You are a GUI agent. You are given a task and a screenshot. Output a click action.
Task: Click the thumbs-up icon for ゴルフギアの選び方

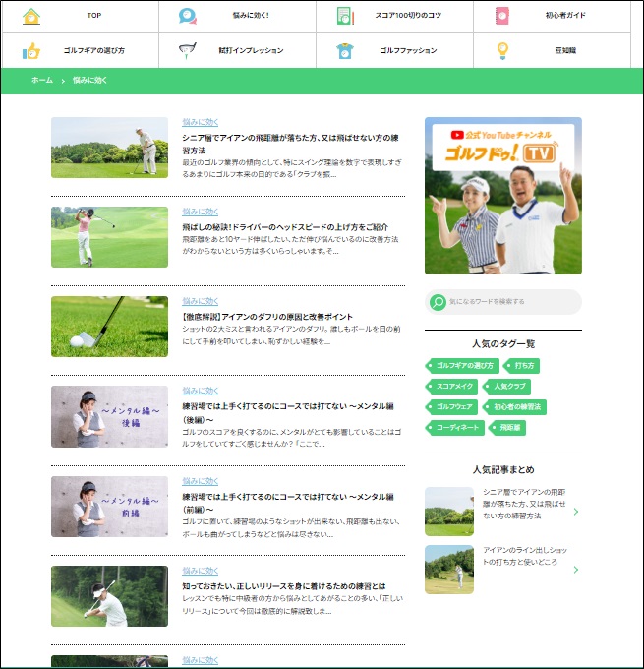point(31,51)
